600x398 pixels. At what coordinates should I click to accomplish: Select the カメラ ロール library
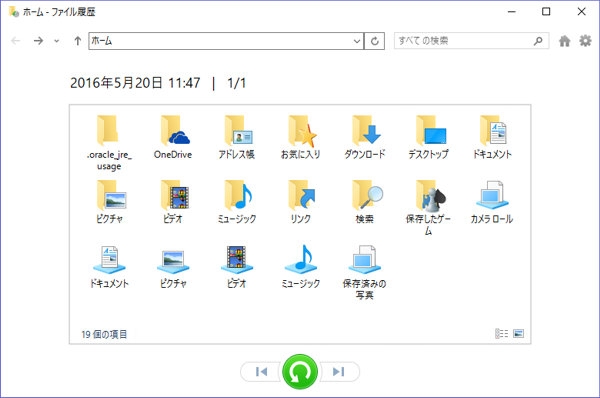click(492, 202)
